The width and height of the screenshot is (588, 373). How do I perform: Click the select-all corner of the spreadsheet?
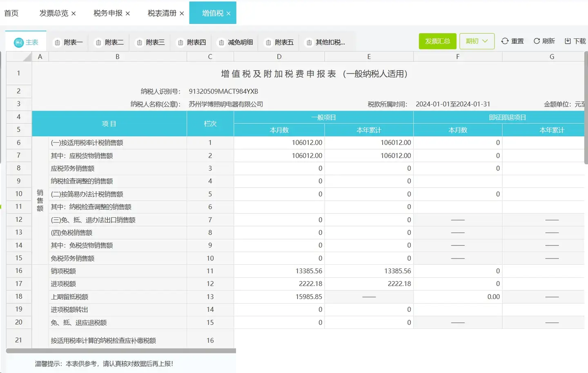click(x=19, y=57)
